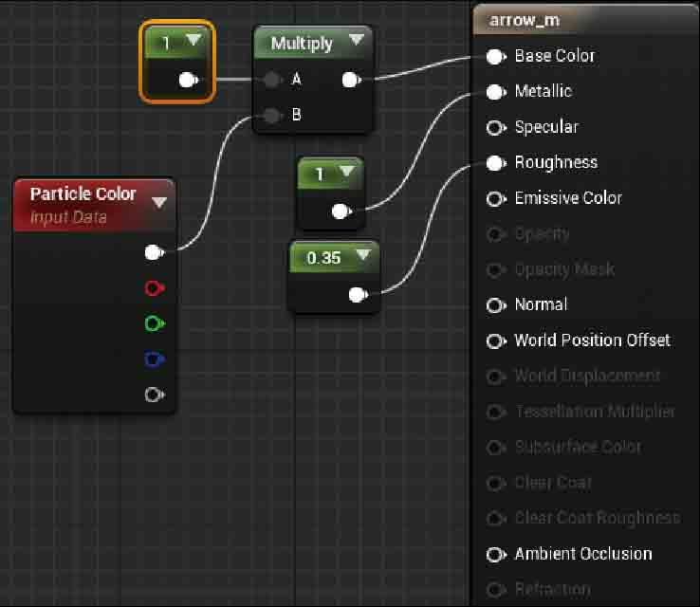Collapse the Multiply node with its arrow
The image size is (700, 607).
[356, 40]
